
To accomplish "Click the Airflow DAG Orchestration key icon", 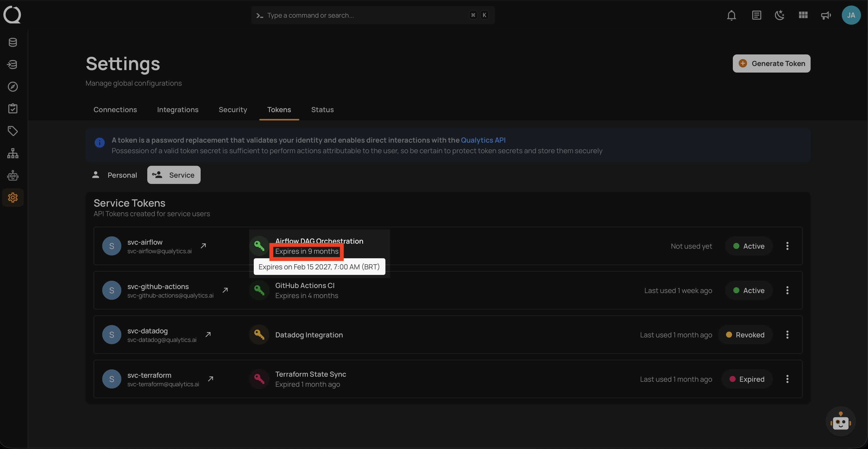I will tap(259, 246).
